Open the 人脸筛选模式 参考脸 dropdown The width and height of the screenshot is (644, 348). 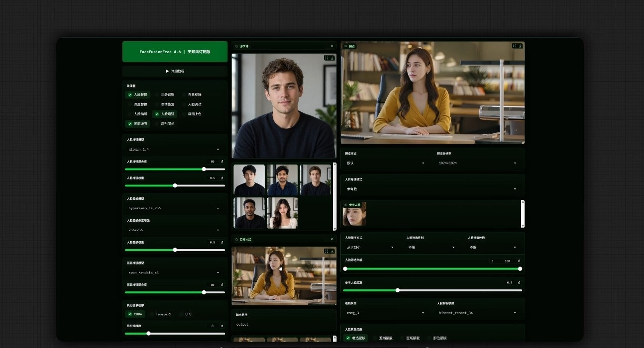pyautogui.click(x=432, y=189)
